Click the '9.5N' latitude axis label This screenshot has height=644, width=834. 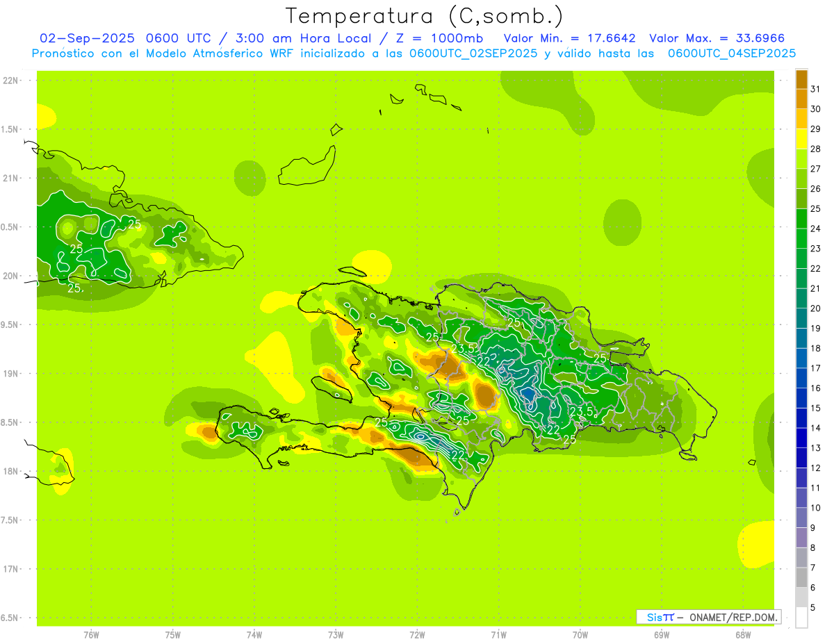[x=10, y=325]
